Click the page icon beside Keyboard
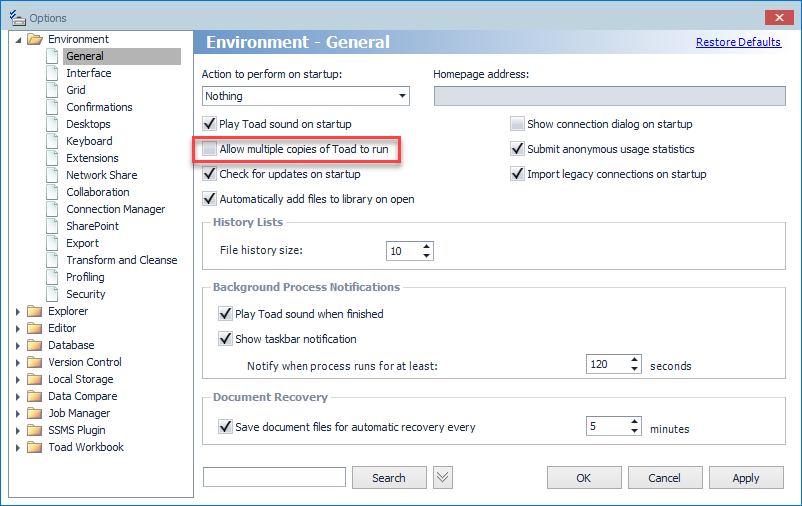This screenshot has width=802, height=506. click(x=52, y=141)
